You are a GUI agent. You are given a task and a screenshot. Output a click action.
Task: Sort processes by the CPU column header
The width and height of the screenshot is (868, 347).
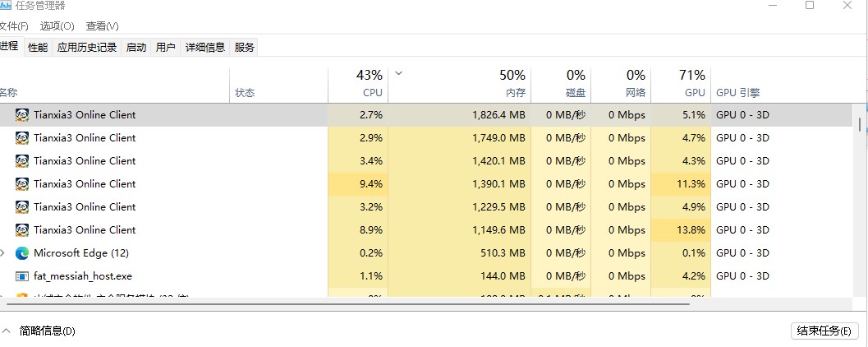point(358,85)
